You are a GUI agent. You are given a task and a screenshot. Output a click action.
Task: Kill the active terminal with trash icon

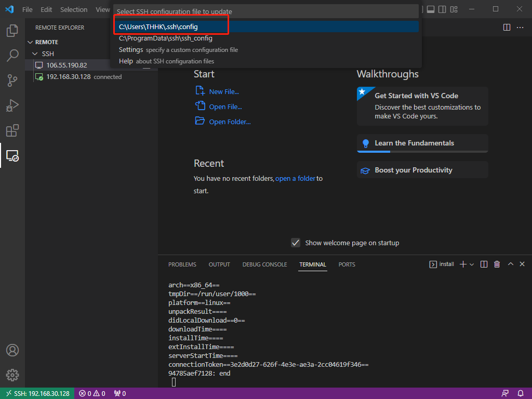[x=497, y=264]
